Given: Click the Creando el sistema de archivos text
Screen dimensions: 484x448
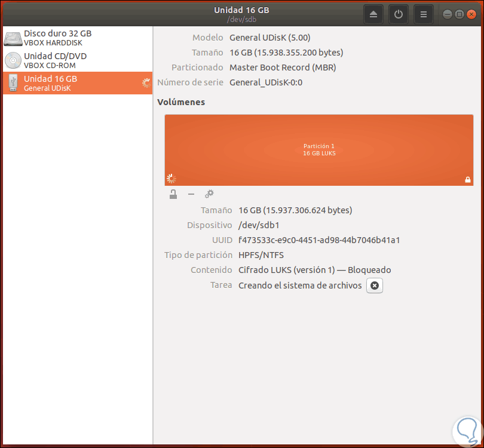Looking at the screenshot, I should (300, 286).
